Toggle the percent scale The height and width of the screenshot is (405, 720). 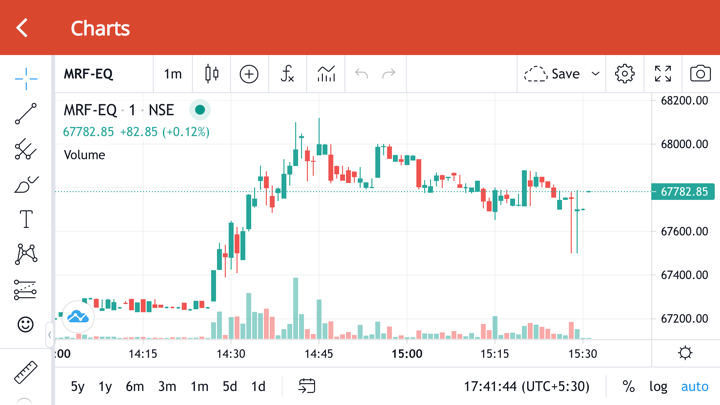tap(628, 387)
